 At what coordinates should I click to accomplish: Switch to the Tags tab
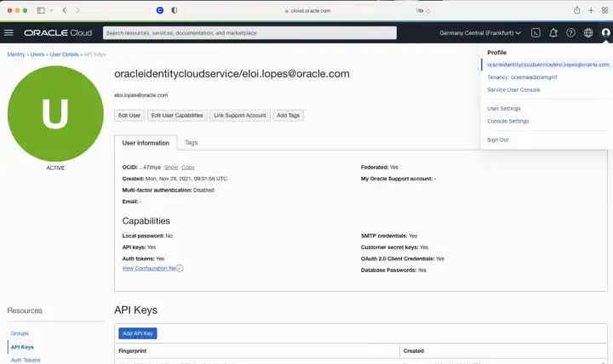[x=192, y=143]
